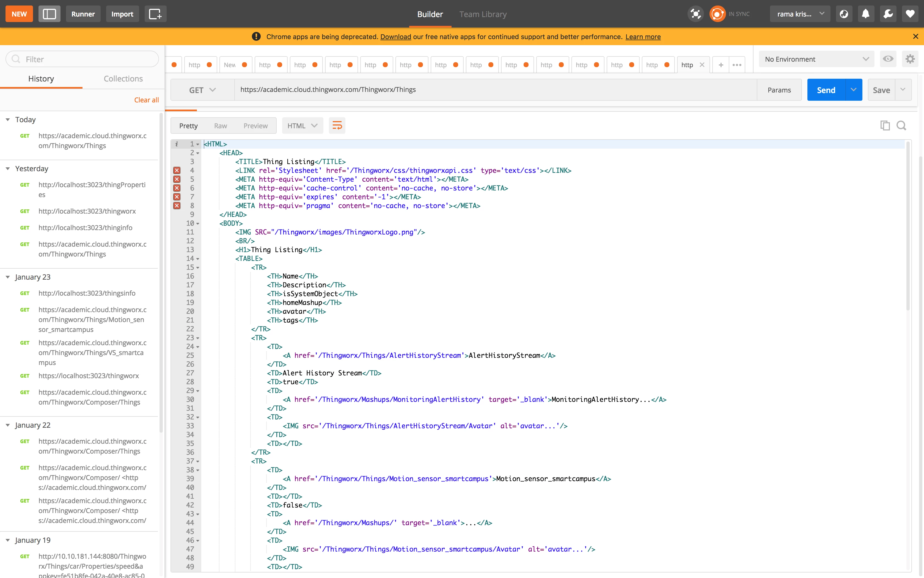The height and width of the screenshot is (578, 924).
Task: Select the History tab in sidebar
Action: click(x=41, y=79)
